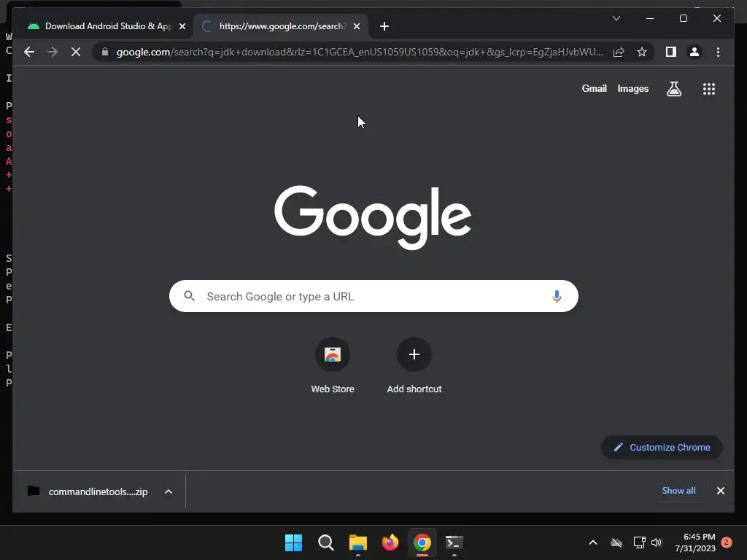747x560 pixels.
Task: Focus the Search Google or type a URL box
Action: (x=373, y=296)
